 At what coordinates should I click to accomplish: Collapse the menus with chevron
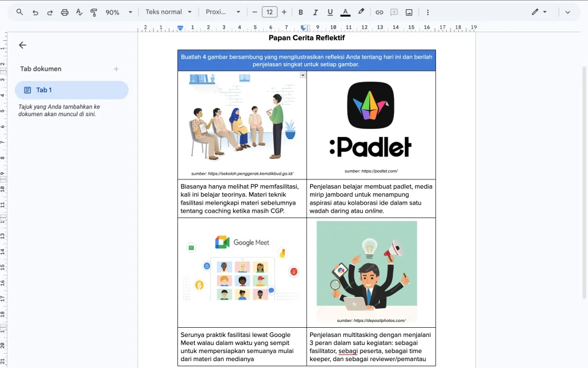pyautogui.click(x=568, y=13)
